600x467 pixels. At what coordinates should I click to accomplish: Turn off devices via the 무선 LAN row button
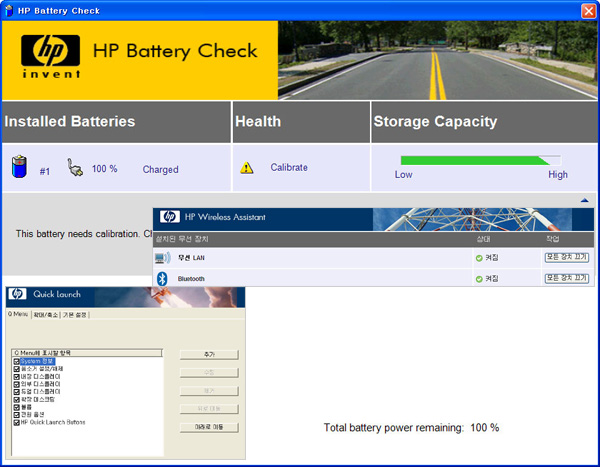point(566,257)
